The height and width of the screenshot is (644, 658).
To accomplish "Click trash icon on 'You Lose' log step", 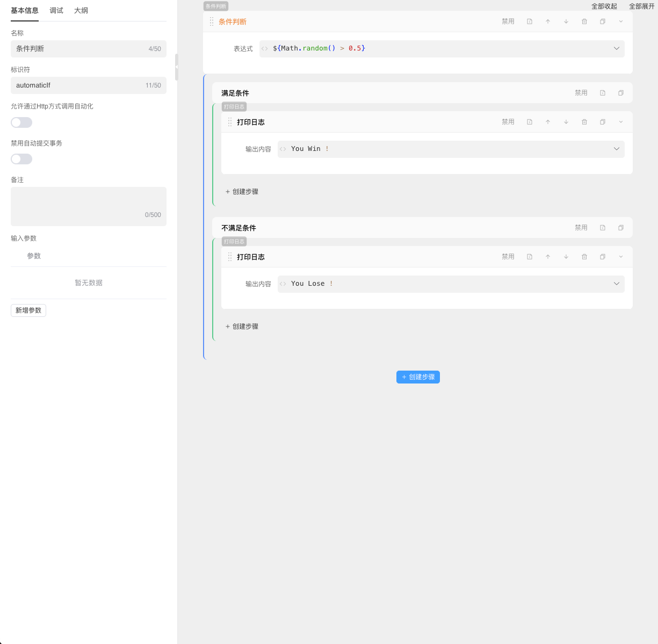I will 584,257.
